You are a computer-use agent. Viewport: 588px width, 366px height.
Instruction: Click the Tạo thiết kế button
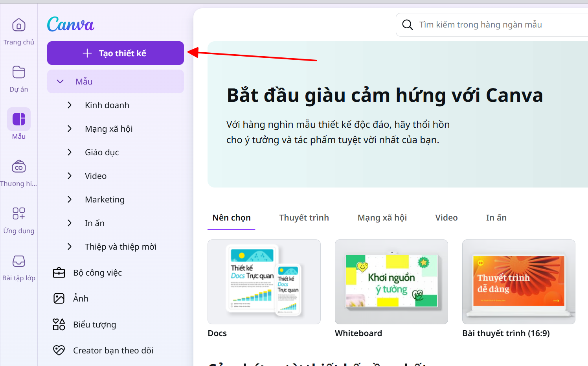click(x=115, y=53)
